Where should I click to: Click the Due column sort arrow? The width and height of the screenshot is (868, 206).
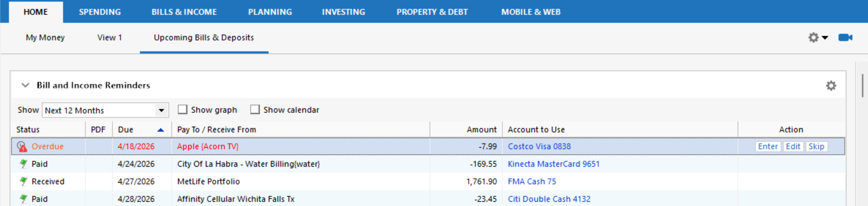coord(161,130)
